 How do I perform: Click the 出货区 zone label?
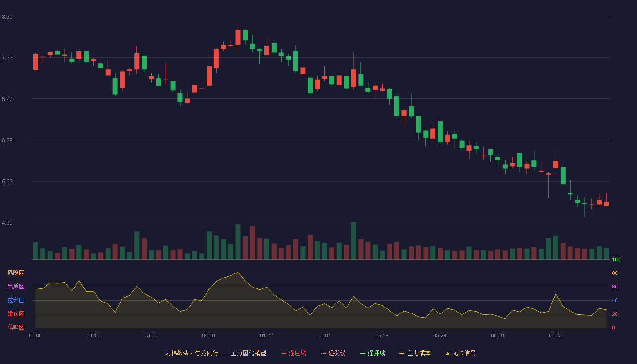pos(15,287)
